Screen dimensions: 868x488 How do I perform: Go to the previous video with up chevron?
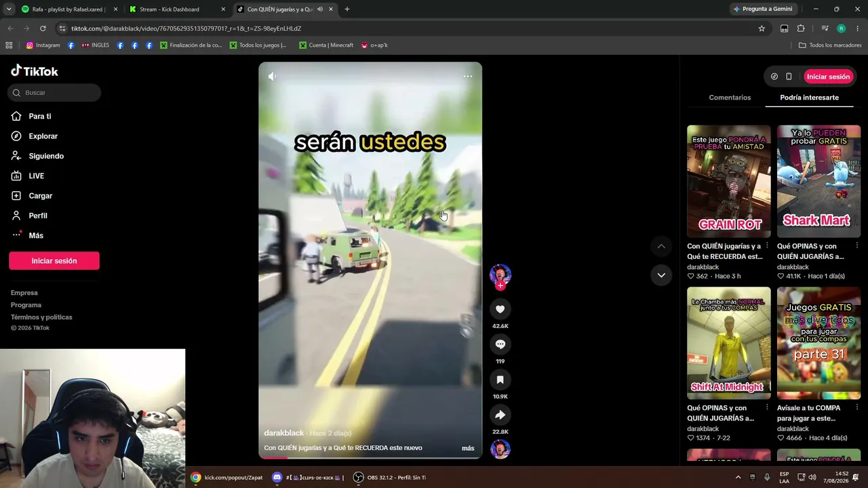point(661,246)
